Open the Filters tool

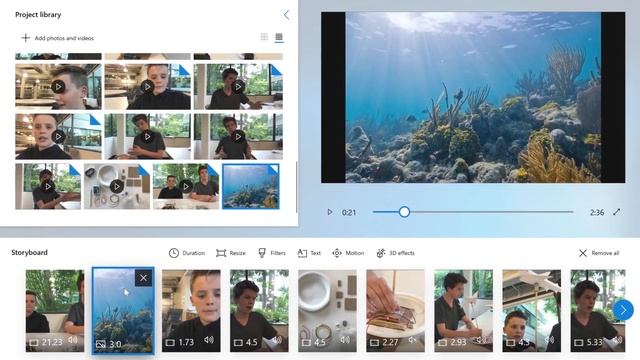pyautogui.click(x=271, y=253)
